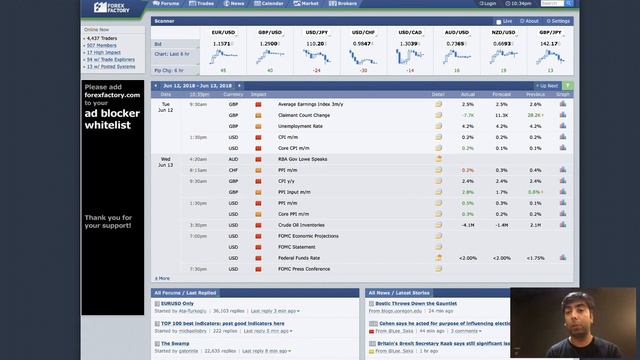This screenshot has width=640, height=360.
Task: Open detail folder for Claimant Count Change
Action: click(x=438, y=115)
